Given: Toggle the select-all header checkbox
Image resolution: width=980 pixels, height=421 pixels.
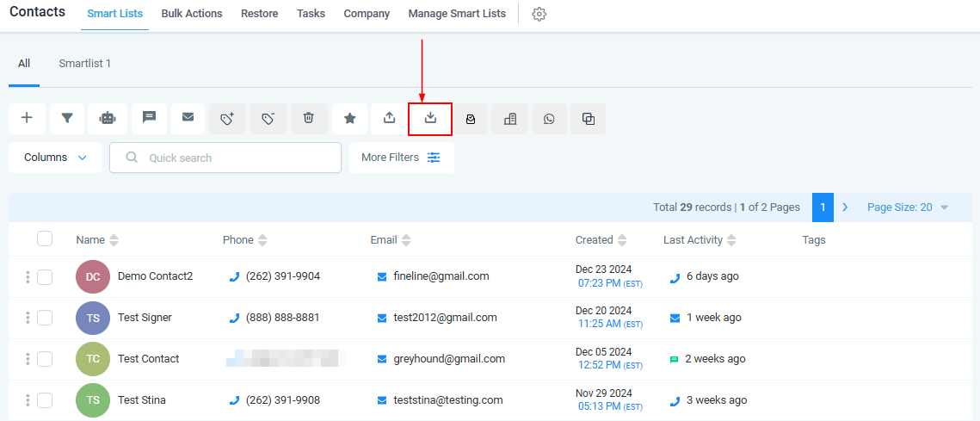Looking at the screenshot, I should click(x=45, y=239).
